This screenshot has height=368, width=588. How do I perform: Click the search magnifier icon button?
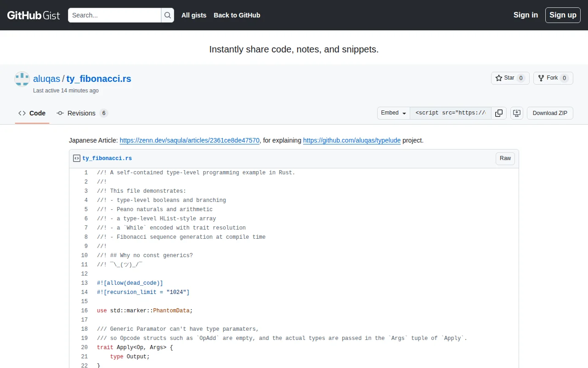(168, 15)
